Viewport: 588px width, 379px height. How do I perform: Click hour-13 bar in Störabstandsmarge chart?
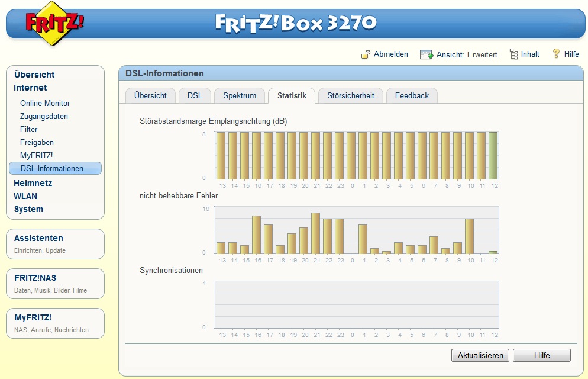click(221, 156)
